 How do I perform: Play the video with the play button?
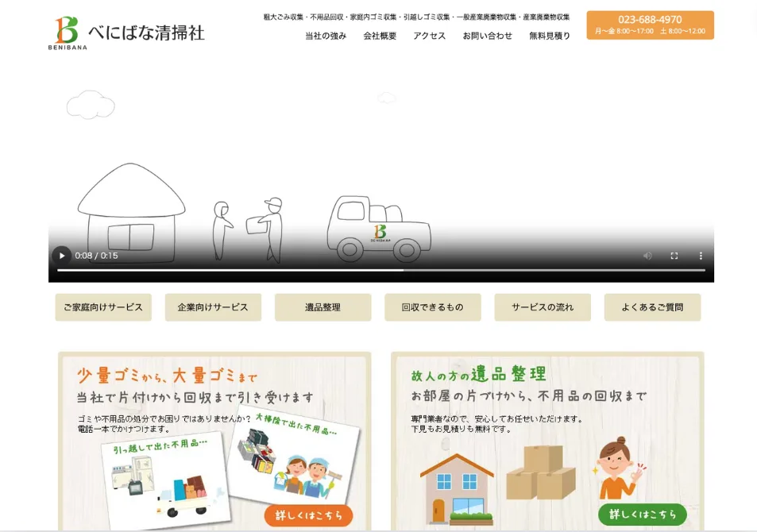[x=62, y=256]
